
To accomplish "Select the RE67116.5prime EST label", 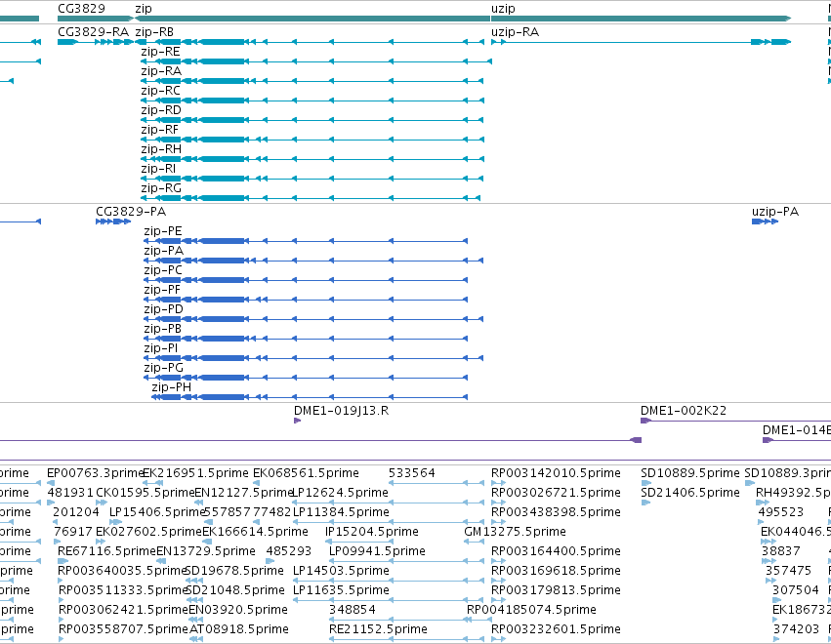I will (x=106, y=551).
